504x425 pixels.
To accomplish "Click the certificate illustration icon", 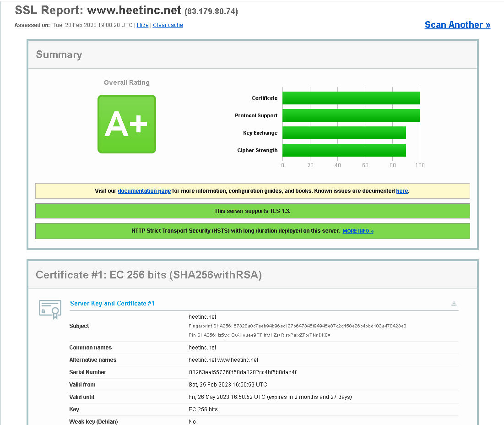I will click(x=50, y=309).
